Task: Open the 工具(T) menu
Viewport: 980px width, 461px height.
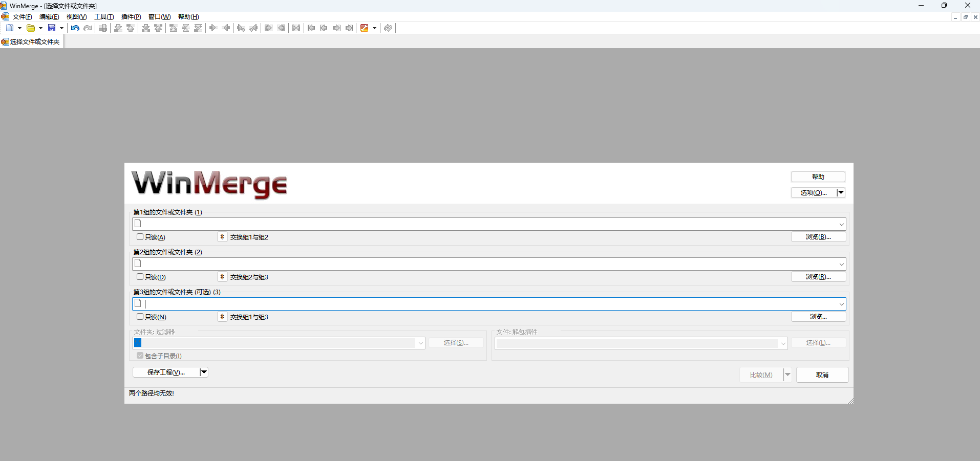Action: pyautogui.click(x=104, y=17)
